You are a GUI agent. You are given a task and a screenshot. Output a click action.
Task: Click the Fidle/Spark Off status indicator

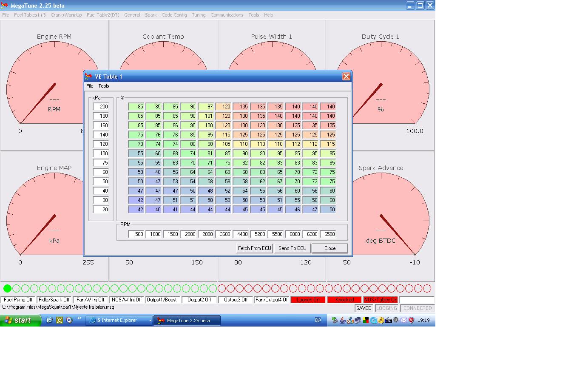[x=54, y=300]
